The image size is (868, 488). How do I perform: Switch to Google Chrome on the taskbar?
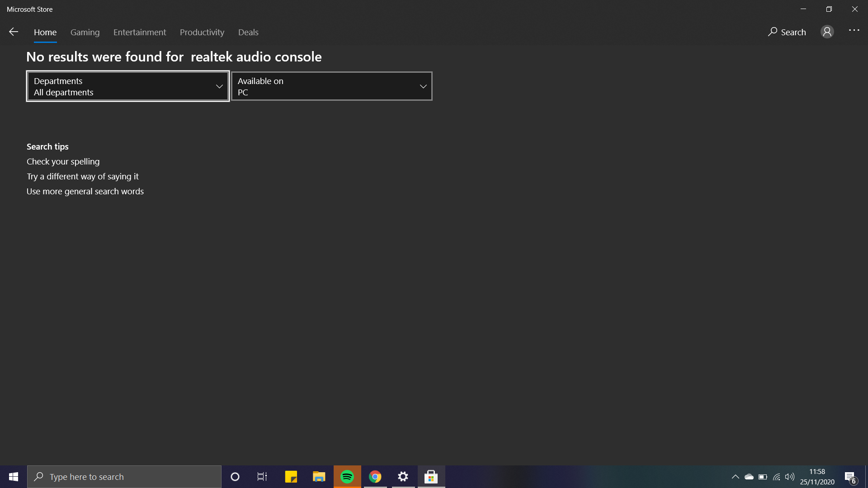click(375, 477)
